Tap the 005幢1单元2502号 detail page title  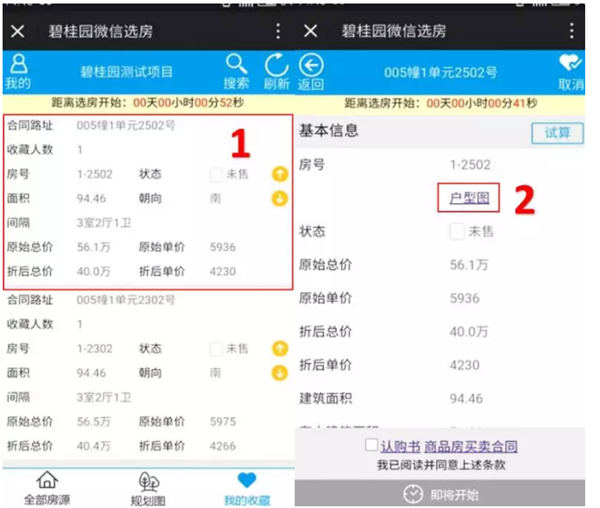click(x=440, y=72)
